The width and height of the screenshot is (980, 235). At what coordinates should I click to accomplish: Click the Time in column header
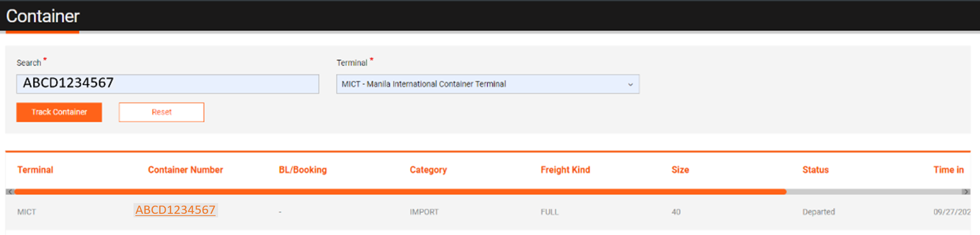[x=948, y=170]
